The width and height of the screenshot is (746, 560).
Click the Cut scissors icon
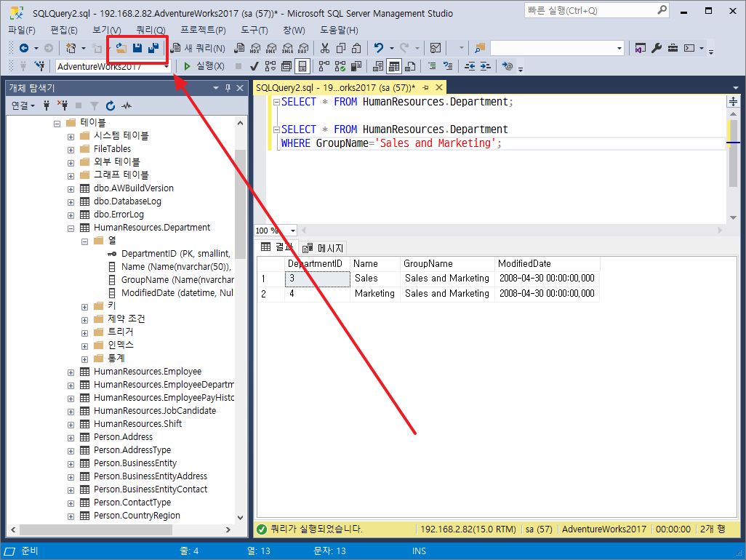[x=325, y=48]
